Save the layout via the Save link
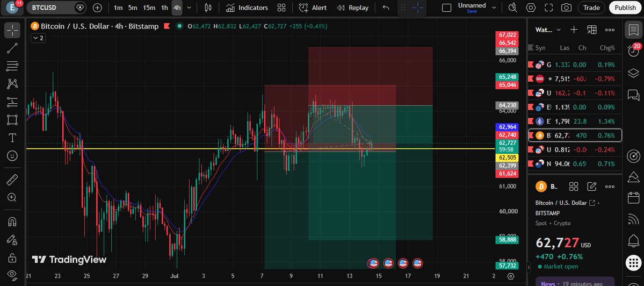Screen dimensions: 644x286 coord(472,11)
